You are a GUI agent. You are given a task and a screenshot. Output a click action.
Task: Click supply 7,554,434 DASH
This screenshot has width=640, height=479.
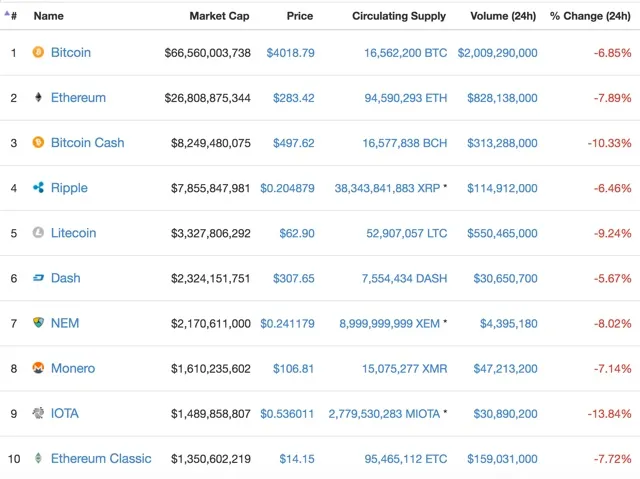(404, 278)
